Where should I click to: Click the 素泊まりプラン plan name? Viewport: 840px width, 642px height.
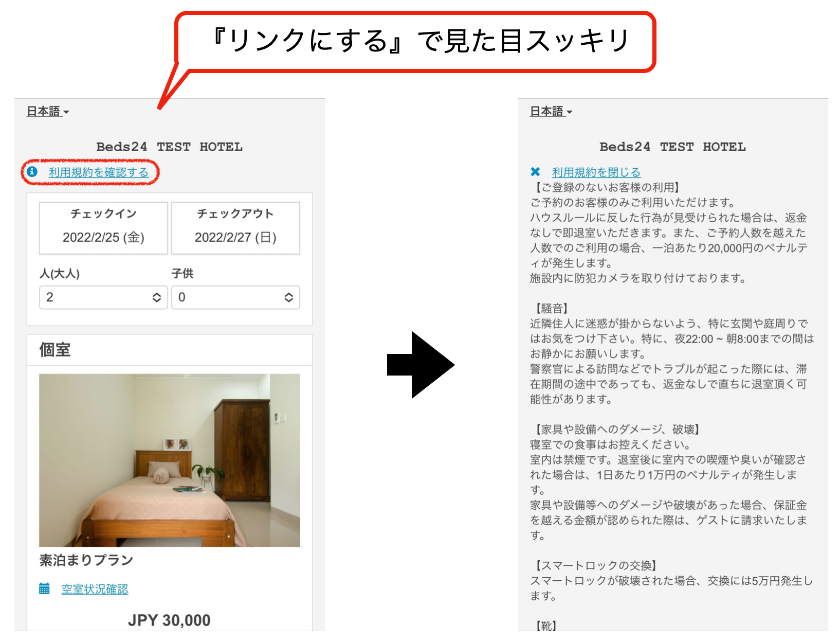pos(86,560)
